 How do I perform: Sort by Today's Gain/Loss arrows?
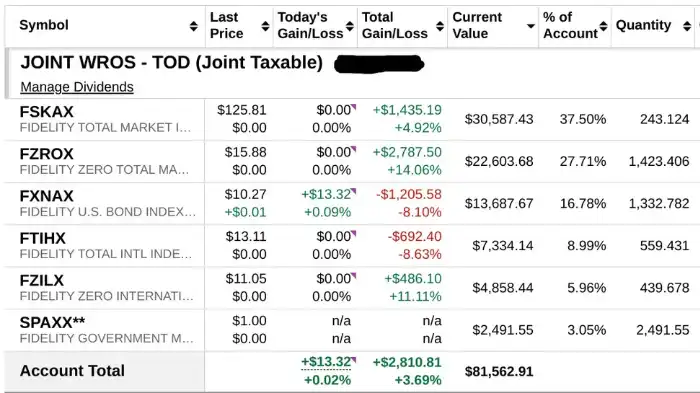point(350,26)
